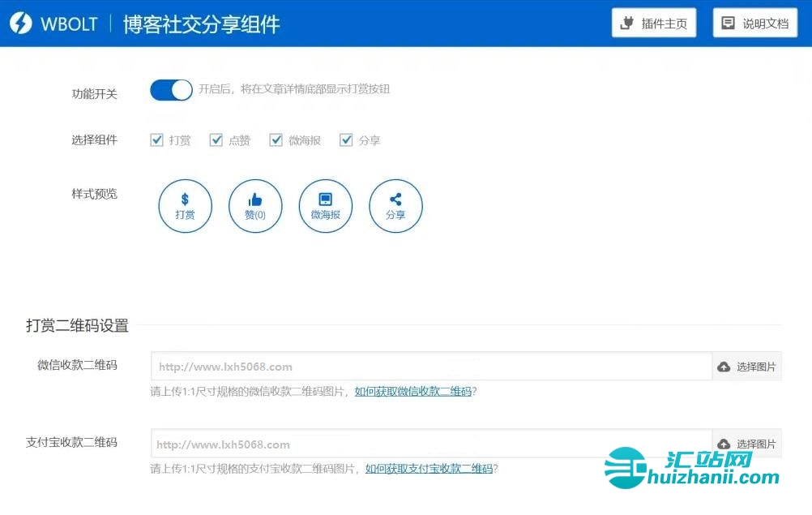Uncheck the 微海报 component checkbox

tap(276, 139)
